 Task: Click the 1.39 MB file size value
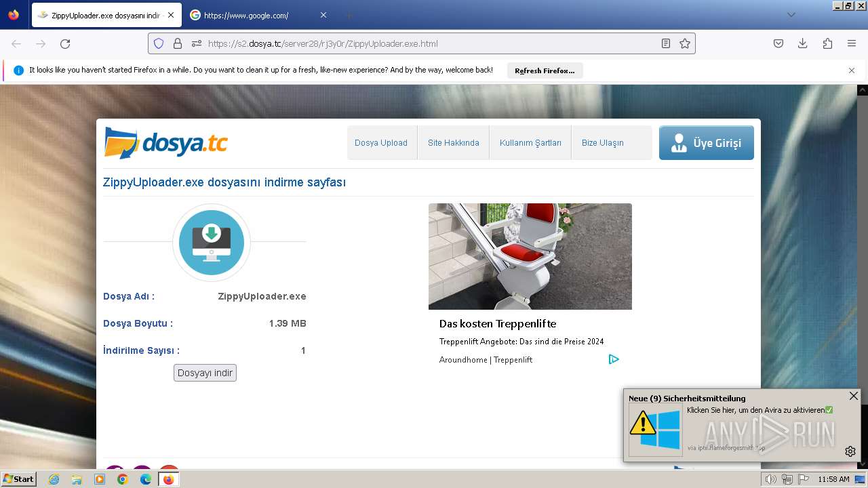(x=288, y=323)
